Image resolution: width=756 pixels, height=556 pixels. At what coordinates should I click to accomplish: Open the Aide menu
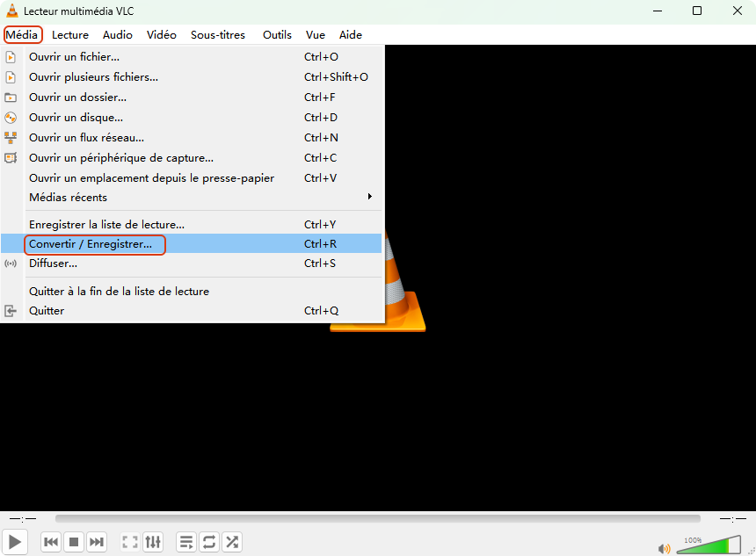coord(351,34)
